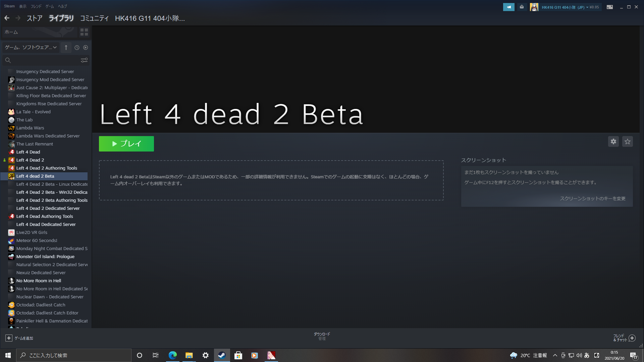Image resolution: width=644 pixels, height=362 pixels.
Task: Enter Big Picture mode icon
Action: tap(609, 7)
